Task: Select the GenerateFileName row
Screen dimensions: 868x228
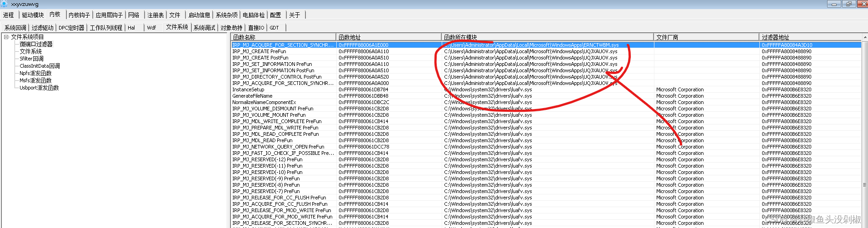Action: [546, 96]
